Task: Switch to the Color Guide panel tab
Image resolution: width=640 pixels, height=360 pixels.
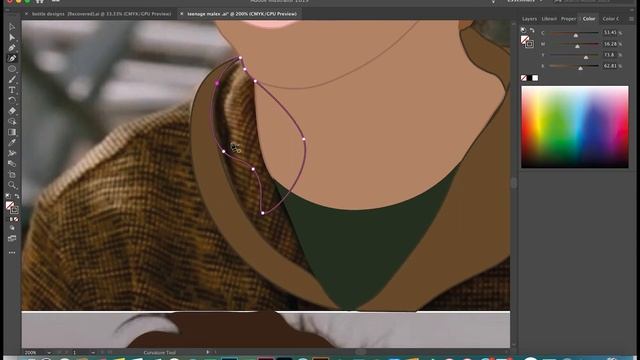Action: click(x=611, y=19)
